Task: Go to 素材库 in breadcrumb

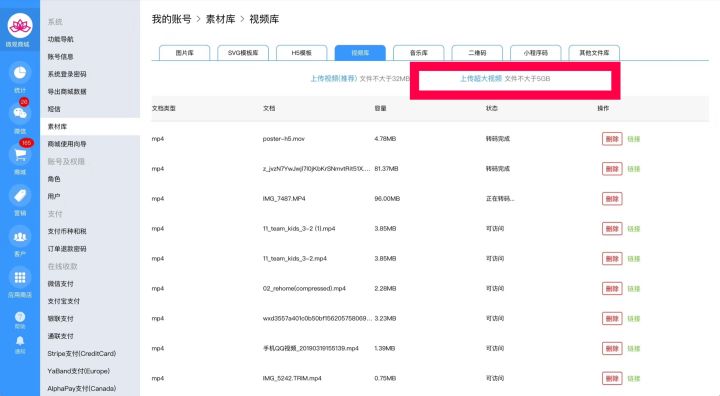Action: point(220,19)
